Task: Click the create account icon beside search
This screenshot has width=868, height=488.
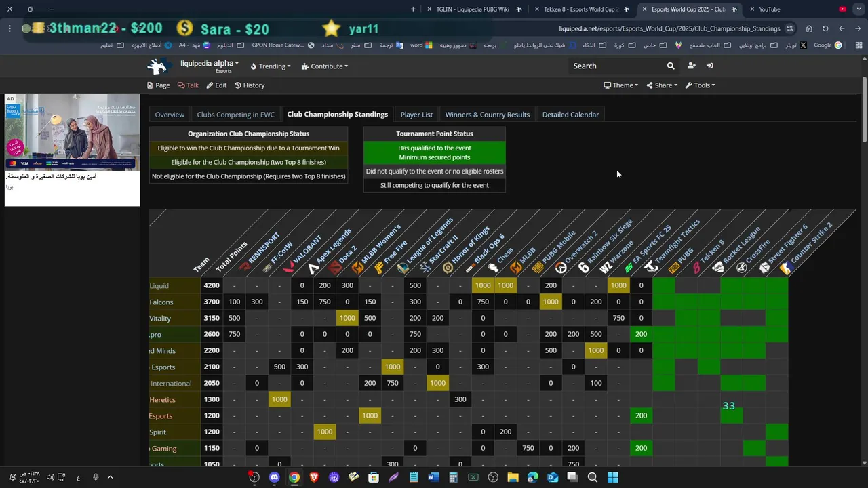Action: tap(691, 66)
